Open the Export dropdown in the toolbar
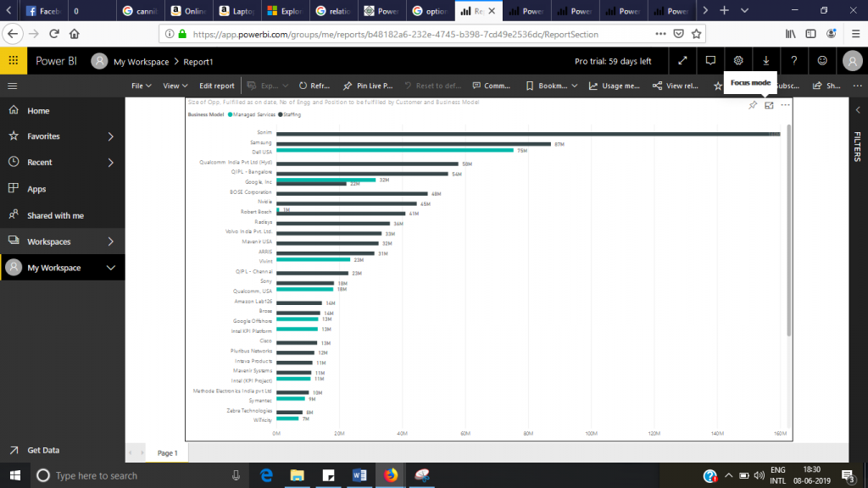 (x=268, y=86)
